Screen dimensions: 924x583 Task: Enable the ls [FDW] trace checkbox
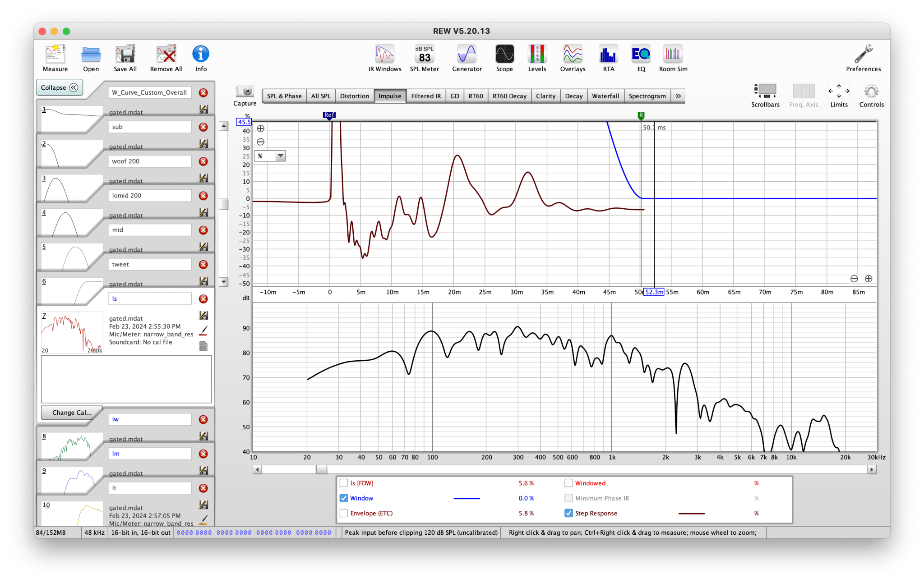(x=344, y=483)
